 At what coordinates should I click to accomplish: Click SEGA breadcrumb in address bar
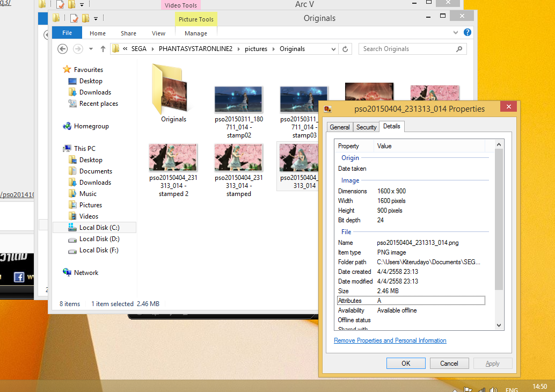point(138,49)
